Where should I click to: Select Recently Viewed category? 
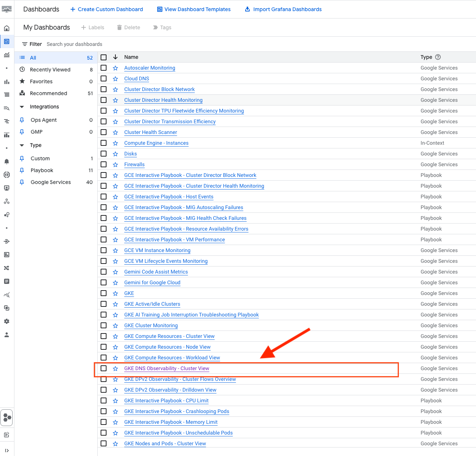(x=56, y=70)
